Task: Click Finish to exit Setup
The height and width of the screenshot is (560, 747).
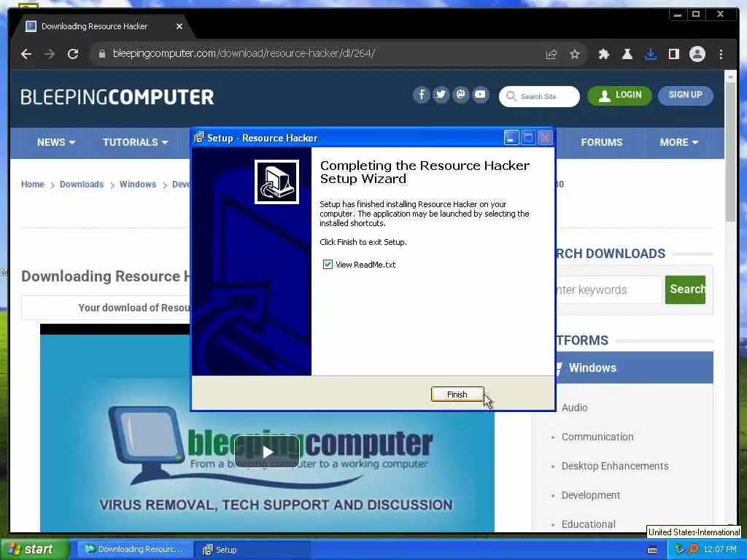Action: point(457,394)
